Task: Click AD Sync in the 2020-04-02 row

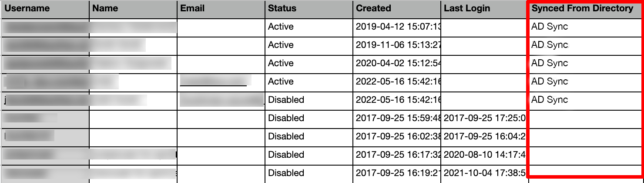Action: [550, 64]
